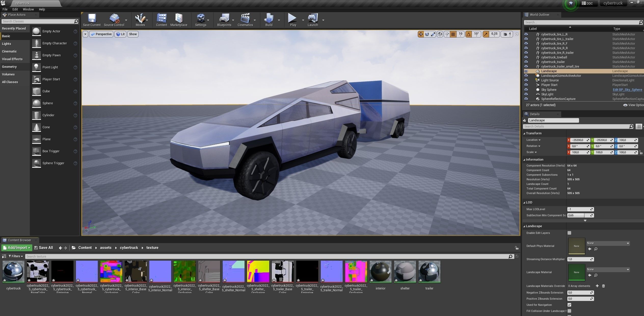Select the translate gizmo icon in viewport
Screen dimensions: 644x316
pyautogui.click(x=421, y=34)
